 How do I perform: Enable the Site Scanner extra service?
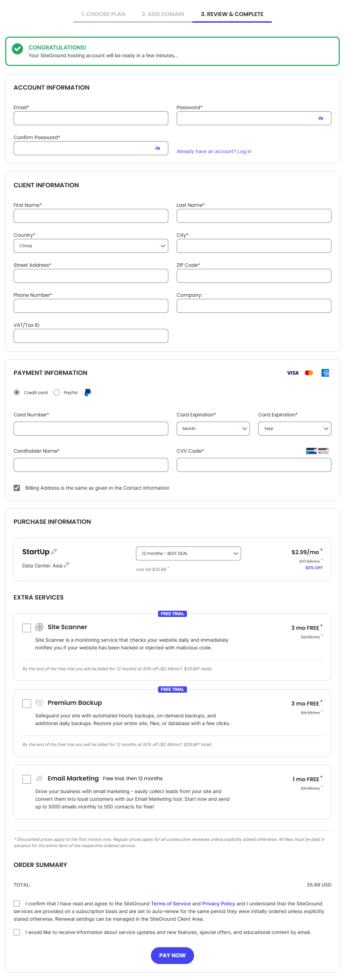[x=26, y=628]
